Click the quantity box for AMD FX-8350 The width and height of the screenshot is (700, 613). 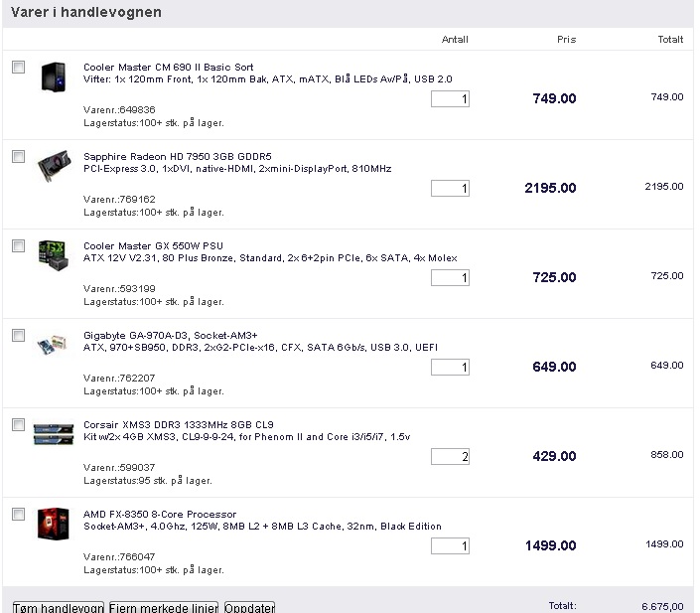pos(450,546)
